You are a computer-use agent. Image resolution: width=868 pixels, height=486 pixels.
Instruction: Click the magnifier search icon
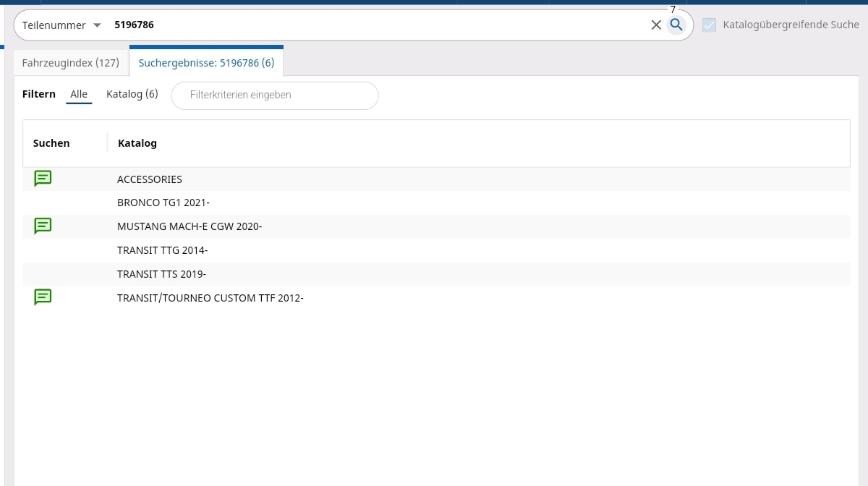tap(676, 25)
